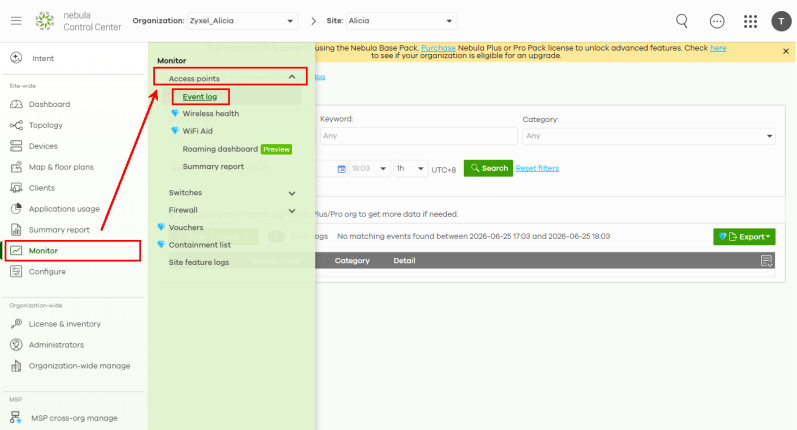Sort by the Category column header
Image resolution: width=797 pixels, height=430 pixels.
point(352,261)
